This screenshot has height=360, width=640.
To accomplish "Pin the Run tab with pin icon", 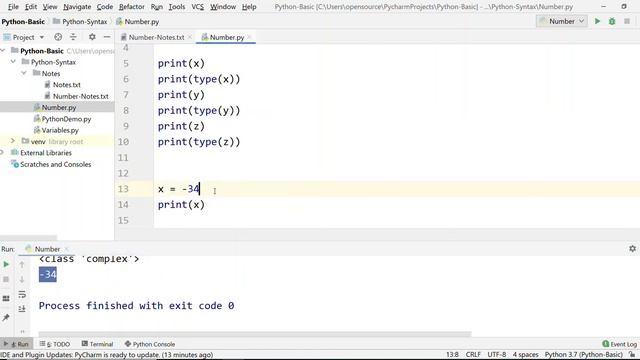I will point(6,317).
